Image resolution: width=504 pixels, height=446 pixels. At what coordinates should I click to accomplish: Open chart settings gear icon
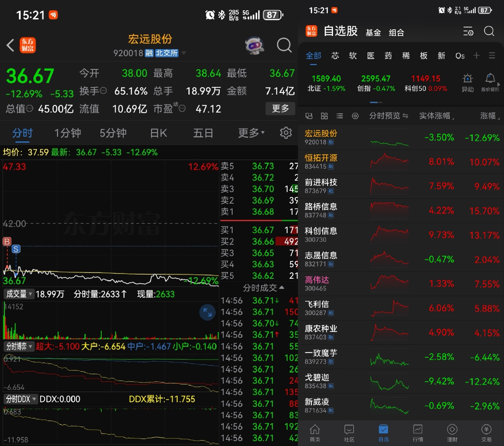click(286, 133)
